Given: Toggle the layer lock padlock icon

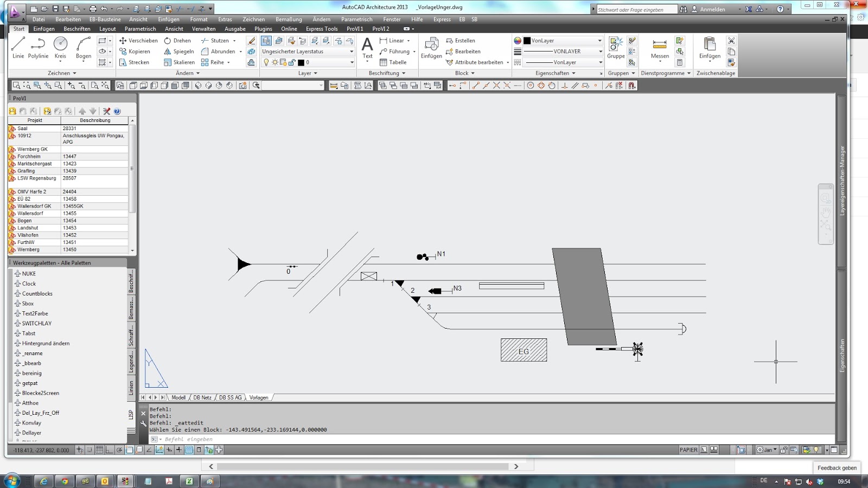Looking at the screenshot, I should click(x=292, y=62).
